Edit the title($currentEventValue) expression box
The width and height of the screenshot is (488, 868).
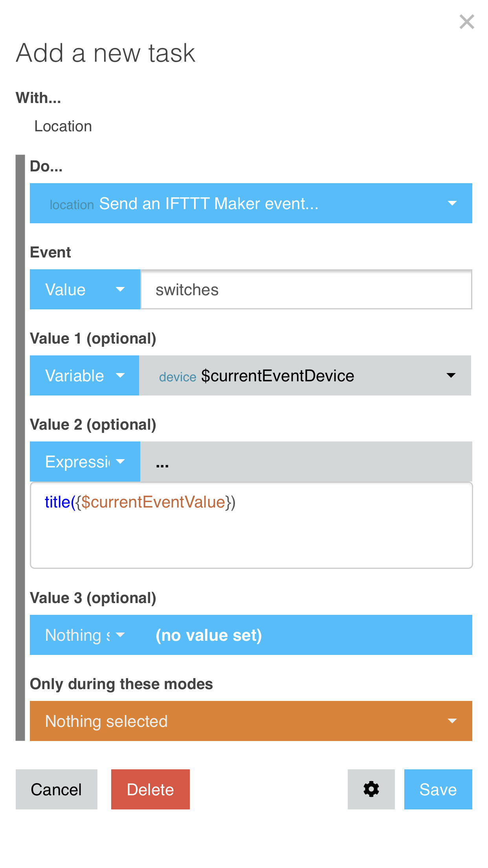(x=251, y=526)
